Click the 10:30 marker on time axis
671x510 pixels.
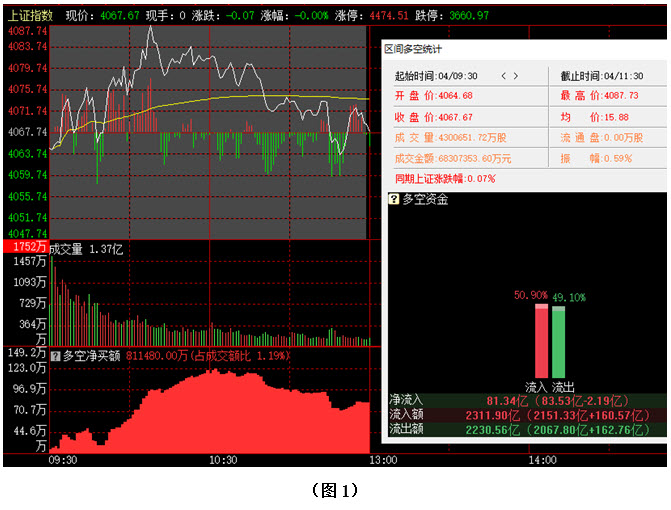[x=223, y=460]
